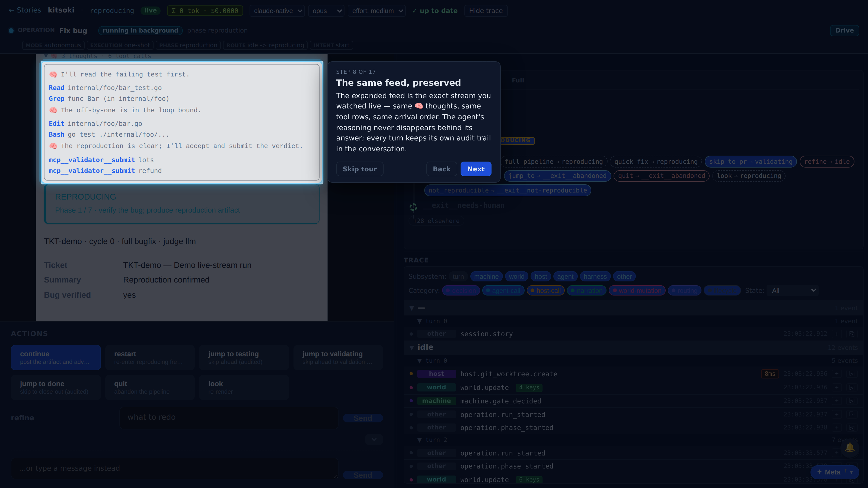Click the skip_to_pr → validating chip
This screenshot has width=868, height=488.
(x=751, y=162)
